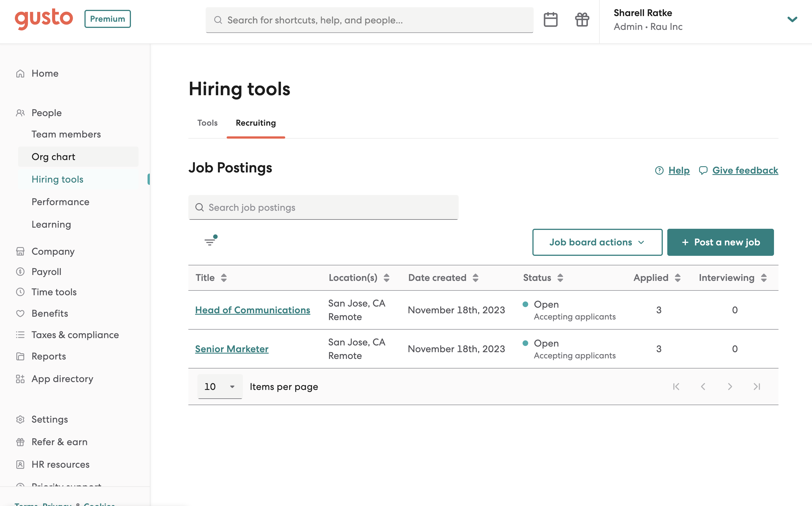Click the Company storefront icon
Image resolution: width=812 pixels, height=506 pixels.
pos(20,251)
